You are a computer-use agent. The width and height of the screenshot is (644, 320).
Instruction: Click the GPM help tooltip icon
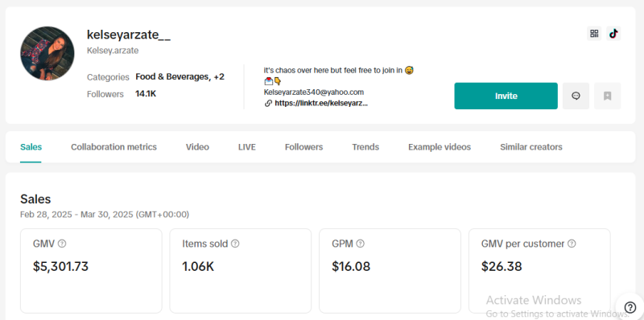click(x=360, y=244)
